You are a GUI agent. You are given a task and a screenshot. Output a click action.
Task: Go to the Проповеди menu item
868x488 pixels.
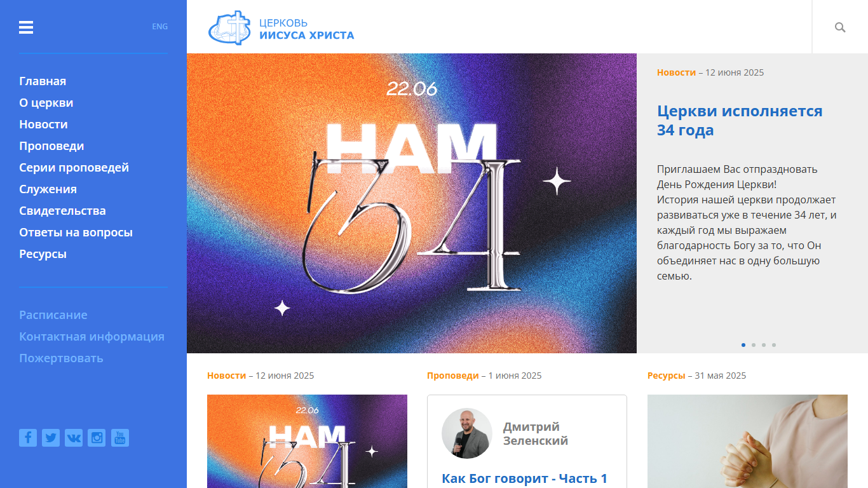tap(51, 146)
